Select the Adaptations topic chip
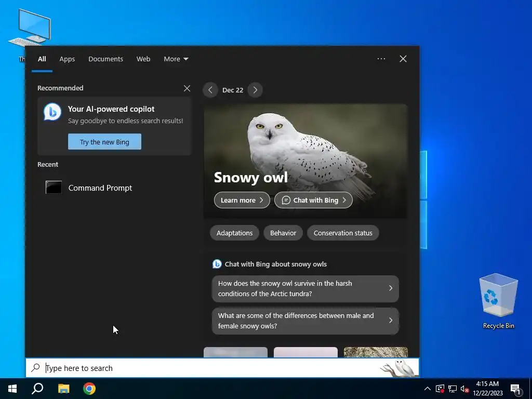The image size is (532, 399). coord(234,233)
